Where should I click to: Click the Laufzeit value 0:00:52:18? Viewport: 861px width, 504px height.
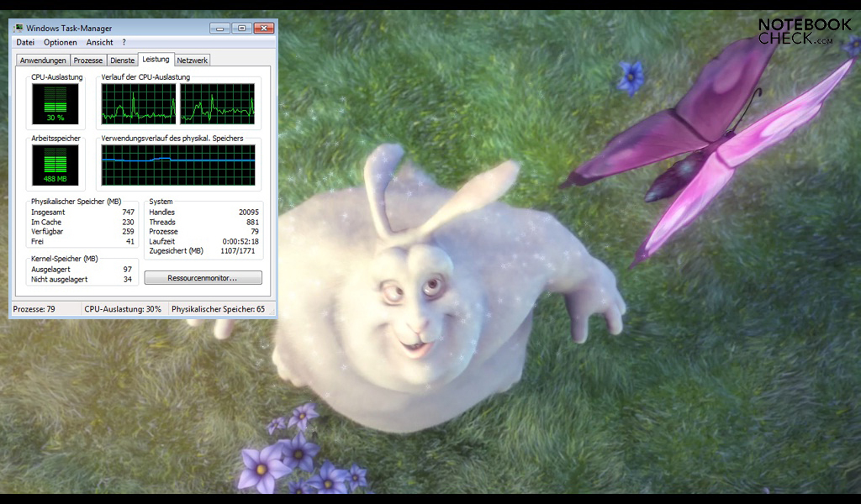240,241
